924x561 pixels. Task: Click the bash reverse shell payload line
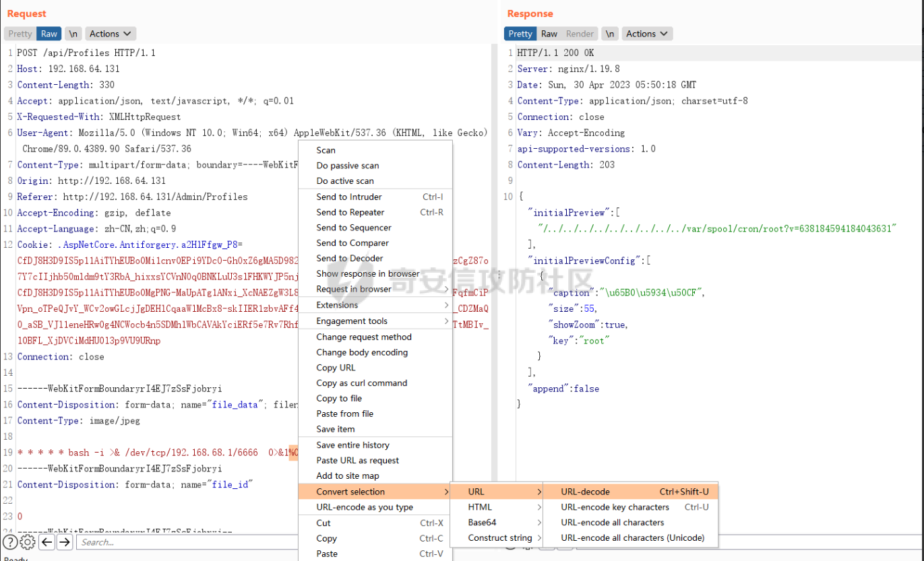coord(158,453)
